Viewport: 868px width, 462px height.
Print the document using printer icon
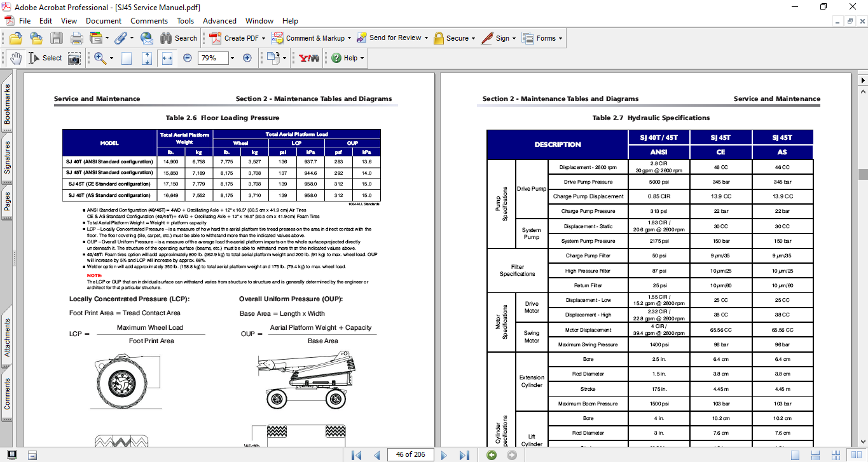point(76,38)
